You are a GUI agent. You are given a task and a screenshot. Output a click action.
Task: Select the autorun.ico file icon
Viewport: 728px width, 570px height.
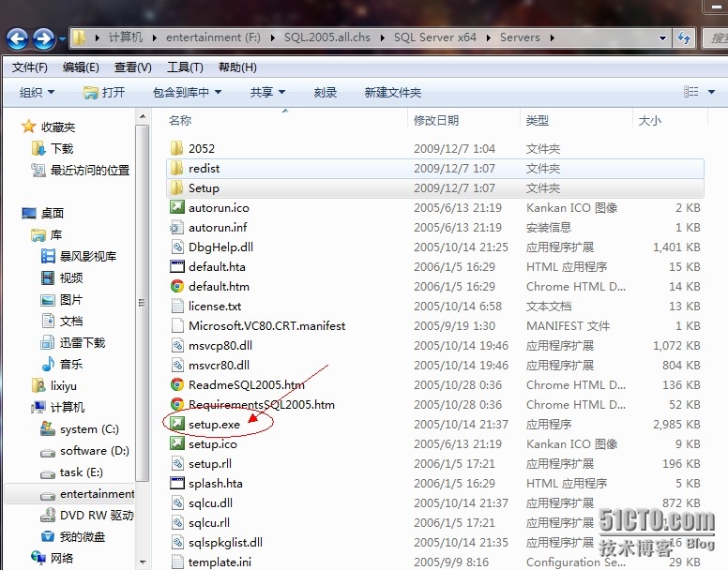pyautogui.click(x=177, y=207)
